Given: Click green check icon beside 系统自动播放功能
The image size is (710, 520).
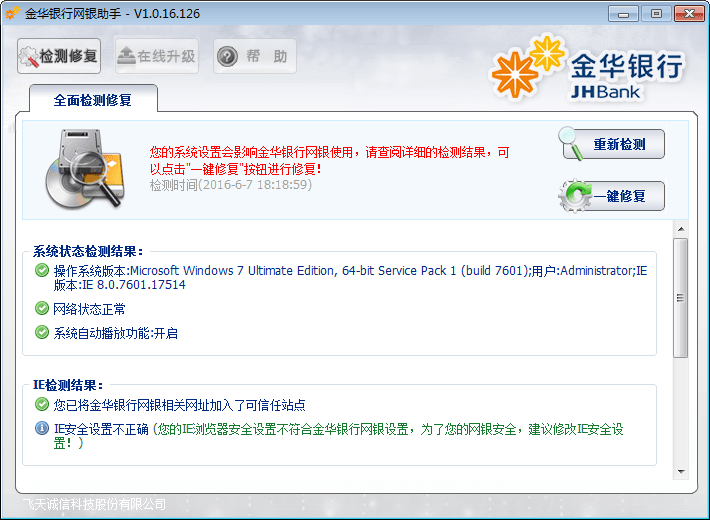Looking at the screenshot, I should tap(42, 332).
